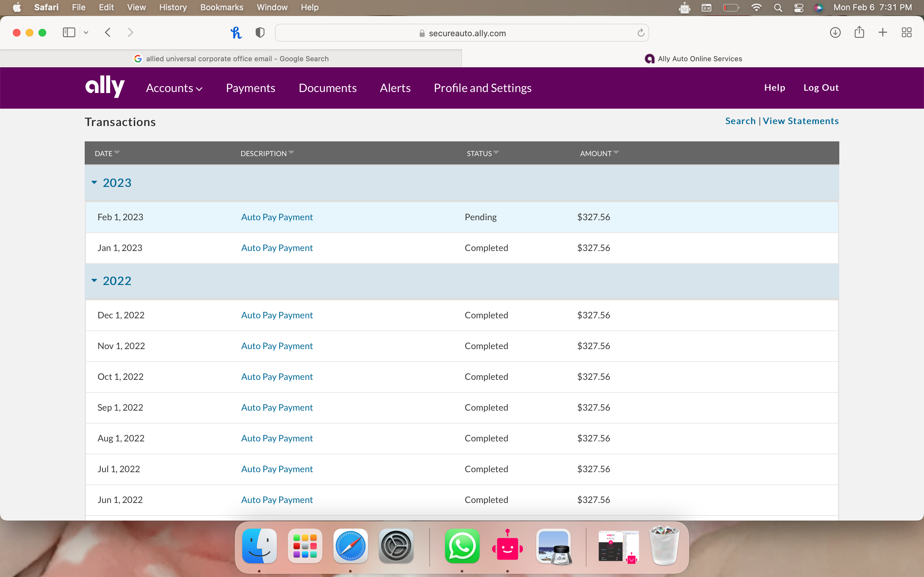
Task: Show downloads in Safari toolbar
Action: coord(835,33)
